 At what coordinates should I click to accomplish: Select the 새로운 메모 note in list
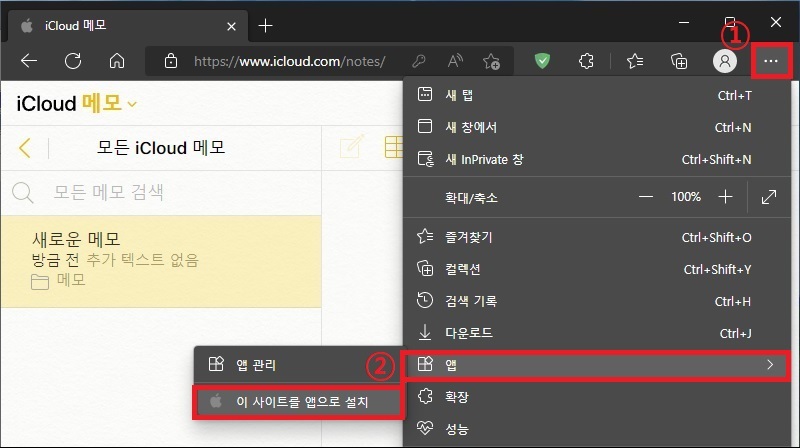[161, 261]
